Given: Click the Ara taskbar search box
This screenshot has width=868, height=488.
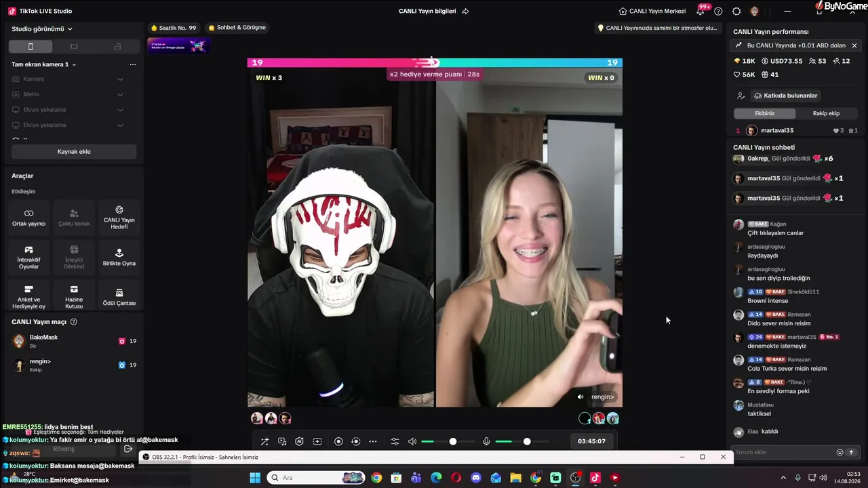Looking at the screenshot, I should [x=315, y=478].
